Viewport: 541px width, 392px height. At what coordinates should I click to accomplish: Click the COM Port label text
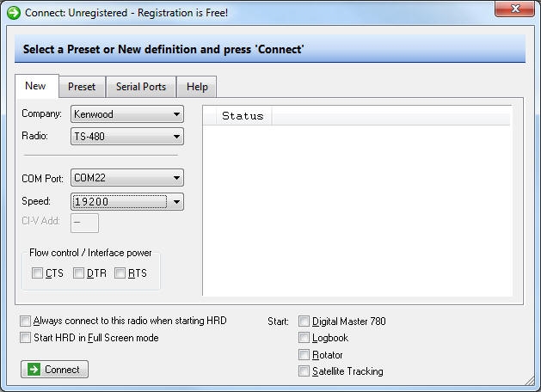click(x=42, y=179)
